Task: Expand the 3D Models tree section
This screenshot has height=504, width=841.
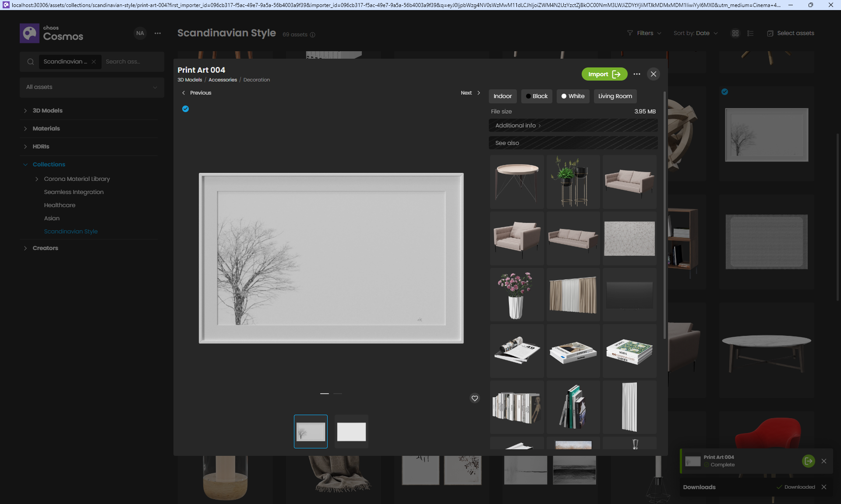Action: (x=25, y=111)
